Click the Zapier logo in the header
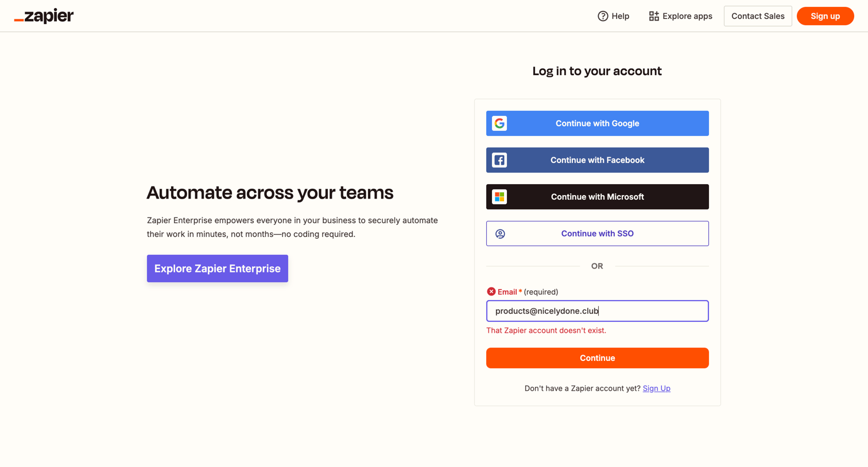The width and height of the screenshot is (868, 467). click(x=44, y=16)
